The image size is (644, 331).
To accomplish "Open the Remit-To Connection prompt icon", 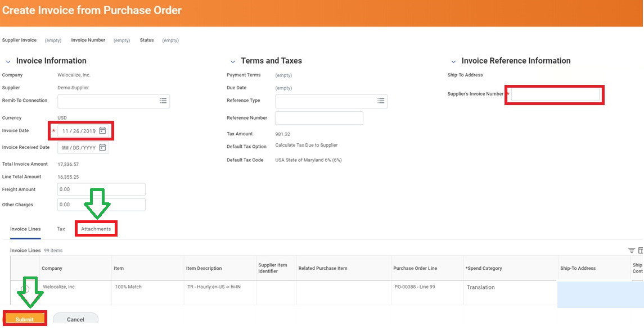I will 163,101.
